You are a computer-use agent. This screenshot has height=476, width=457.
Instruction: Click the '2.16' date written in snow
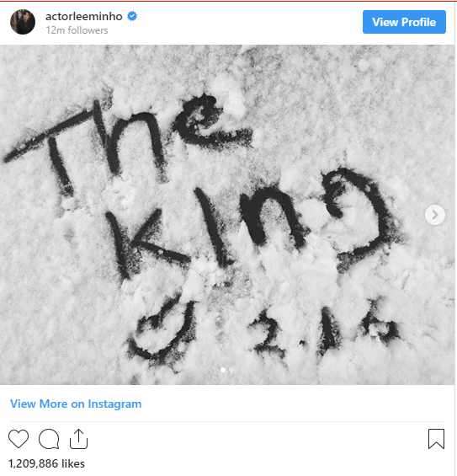[x=326, y=331]
